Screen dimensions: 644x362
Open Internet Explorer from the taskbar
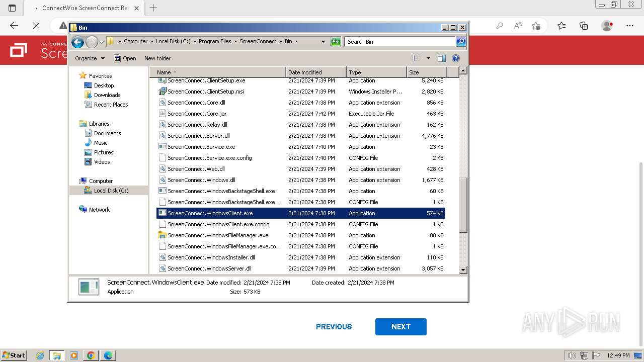point(40,355)
